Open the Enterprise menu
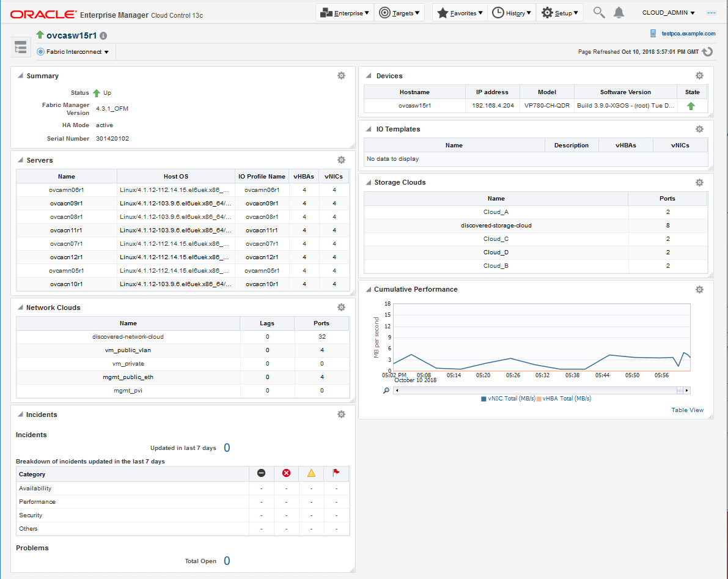Viewport: 728px width, 579px height. click(x=345, y=13)
